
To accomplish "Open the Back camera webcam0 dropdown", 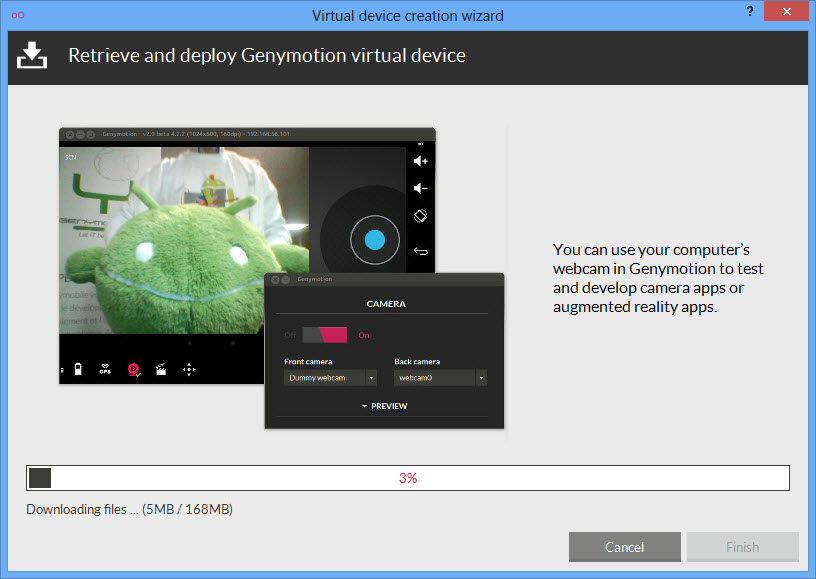I will pos(440,378).
